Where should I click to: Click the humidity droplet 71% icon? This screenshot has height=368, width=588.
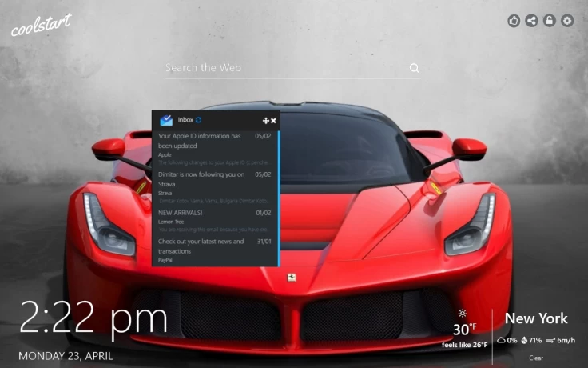pos(524,340)
